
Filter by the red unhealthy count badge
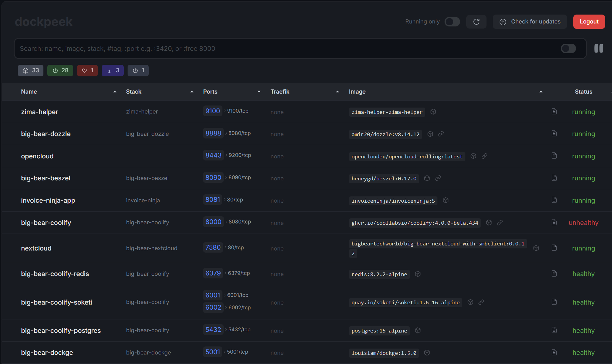click(87, 70)
